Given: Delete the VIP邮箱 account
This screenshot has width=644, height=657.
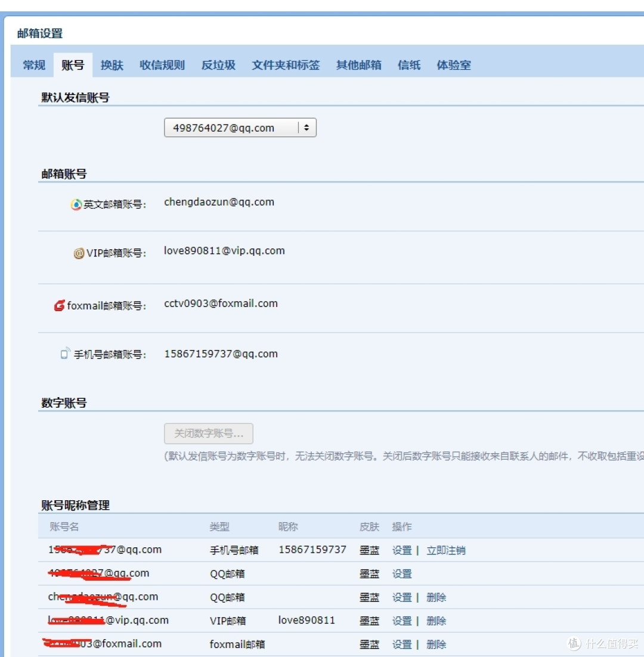Looking at the screenshot, I should 436,621.
